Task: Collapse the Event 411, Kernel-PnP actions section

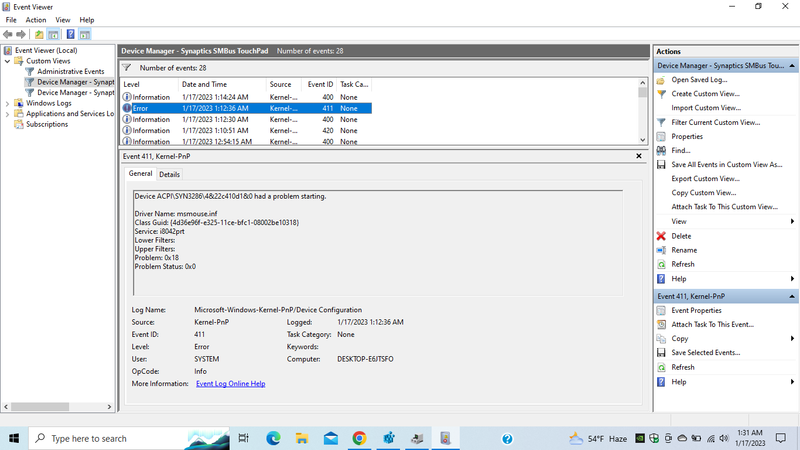Action: [x=792, y=296]
